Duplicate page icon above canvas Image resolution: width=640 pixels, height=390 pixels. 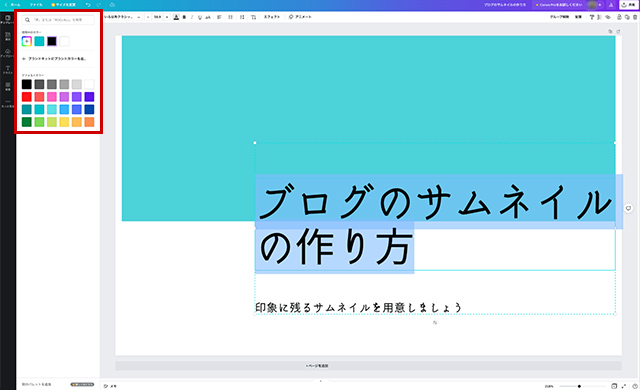click(x=610, y=31)
